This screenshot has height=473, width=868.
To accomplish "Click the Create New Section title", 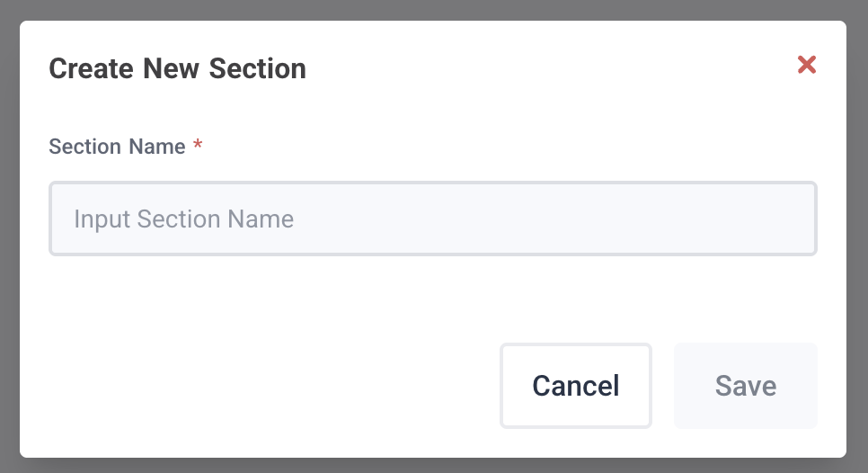I will point(177,68).
